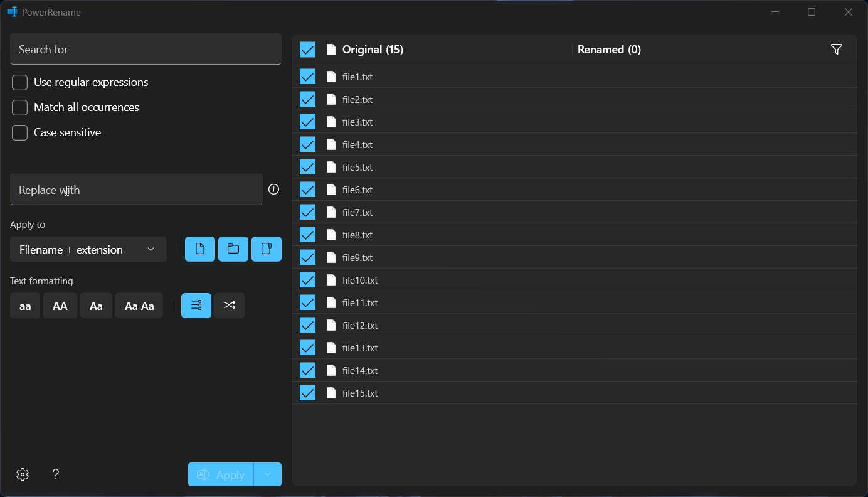Select the file11.txt row name
The width and height of the screenshot is (868, 497).
[x=360, y=302]
